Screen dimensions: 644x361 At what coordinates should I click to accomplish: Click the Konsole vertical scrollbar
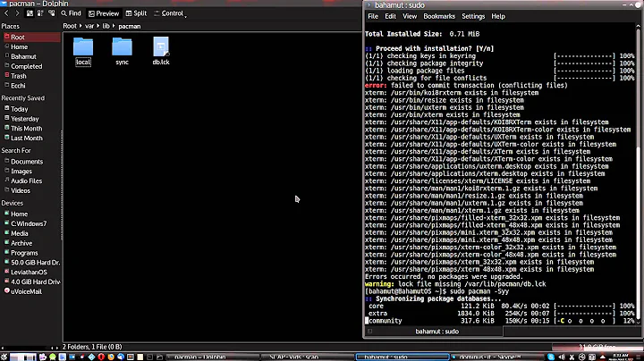(639, 172)
